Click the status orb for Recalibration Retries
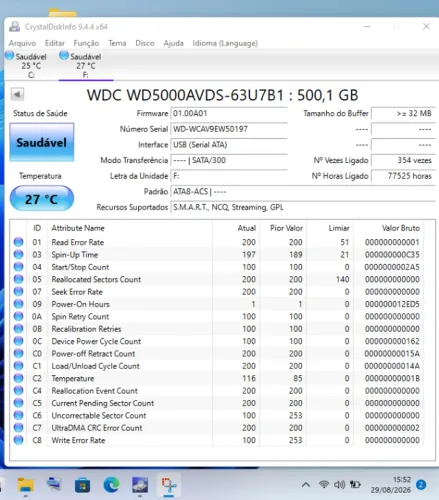Screen dimensions: 439x500 (19, 328)
